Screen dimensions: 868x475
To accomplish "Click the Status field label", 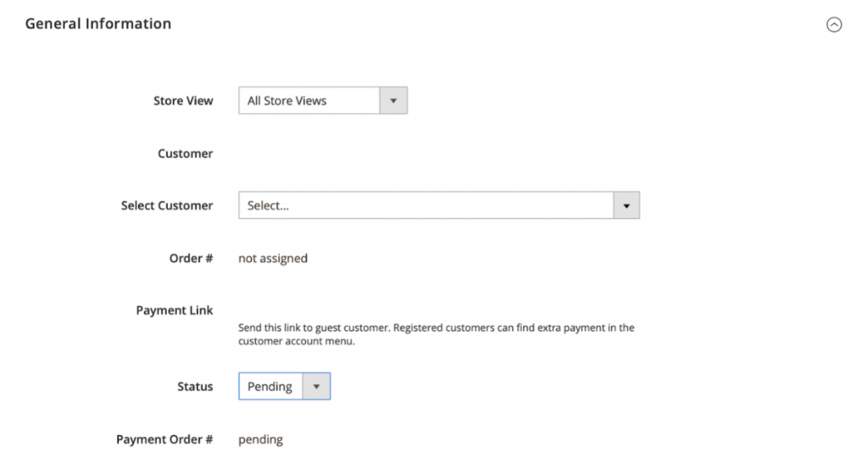I will pyautogui.click(x=195, y=387).
